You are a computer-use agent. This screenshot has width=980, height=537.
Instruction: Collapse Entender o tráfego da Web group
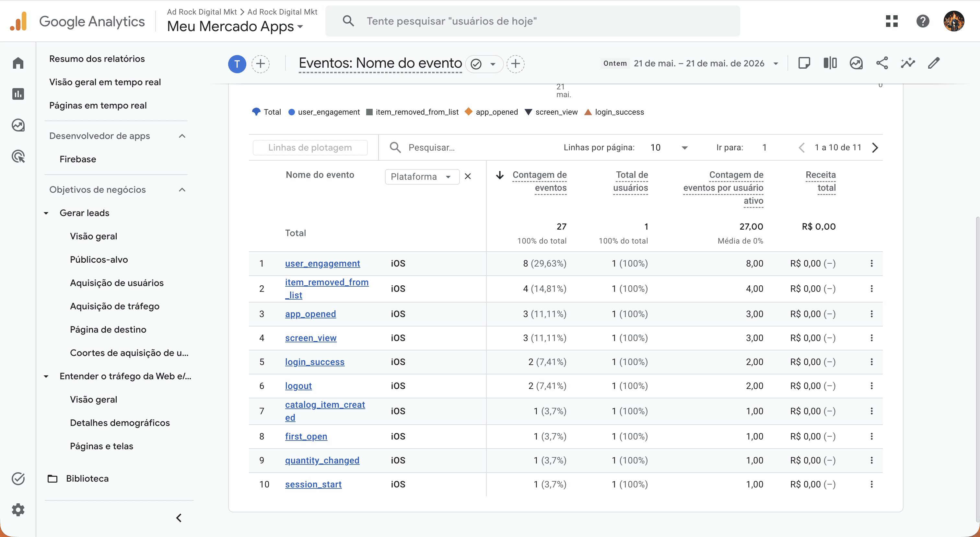pyautogui.click(x=46, y=376)
